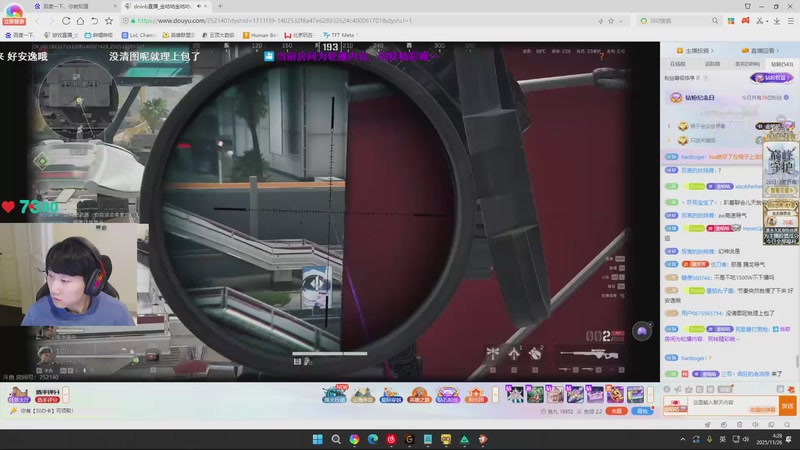Open Microsoft Edge from the taskbar

click(372, 439)
